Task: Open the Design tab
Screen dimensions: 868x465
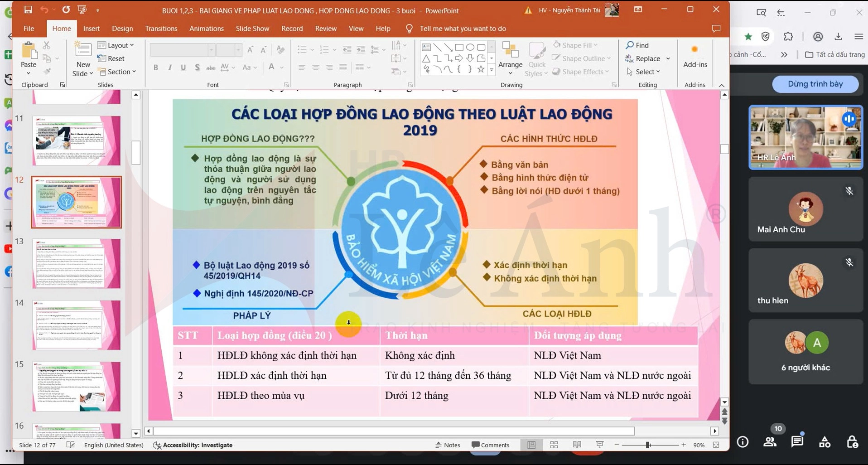Action: click(x=122, y=29)
